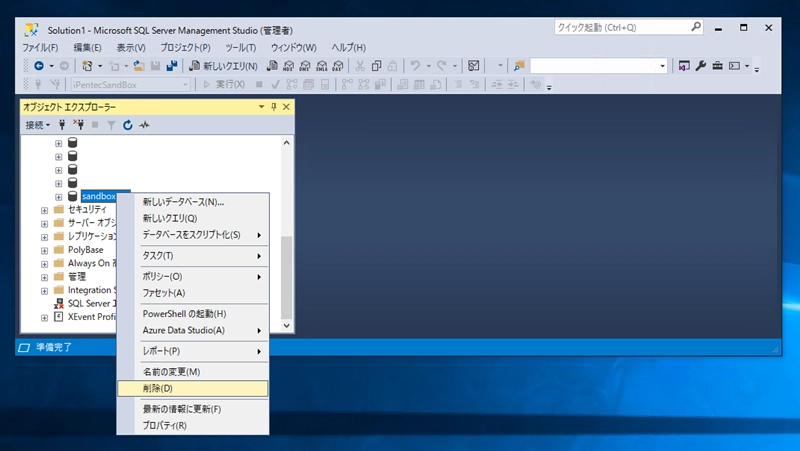Viewport: 800px width, 451px height.
Task: Select ファセット(A) in context menu
Action: pyautogui.click(x=192, y=293)
